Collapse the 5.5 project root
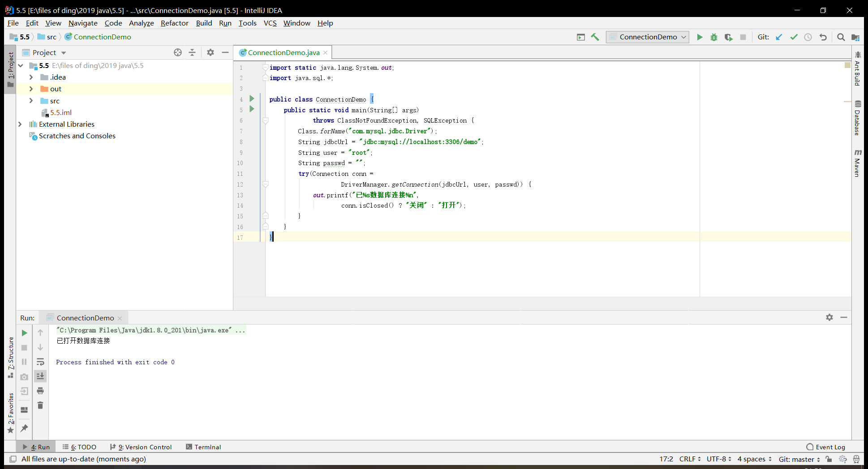The width and height of the screenshot is (868, 469). [21, 65]
